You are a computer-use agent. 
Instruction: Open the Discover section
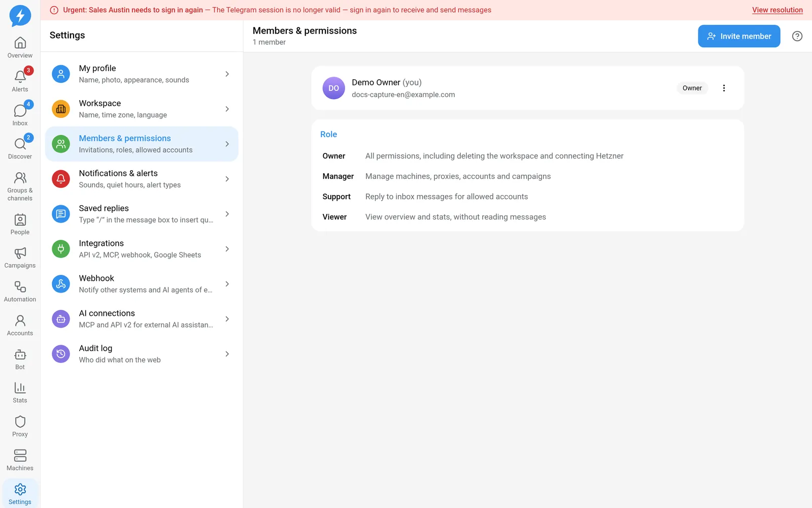(20, 149)
